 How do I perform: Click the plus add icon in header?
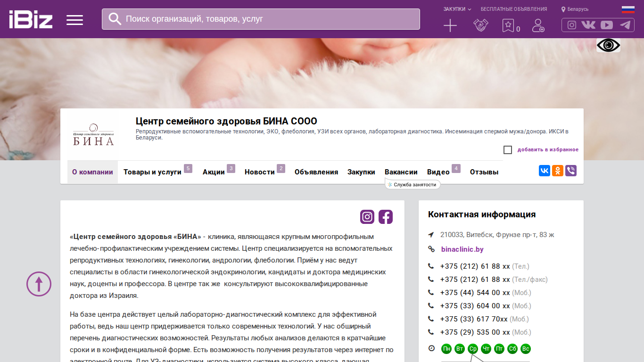pos(450,25)
